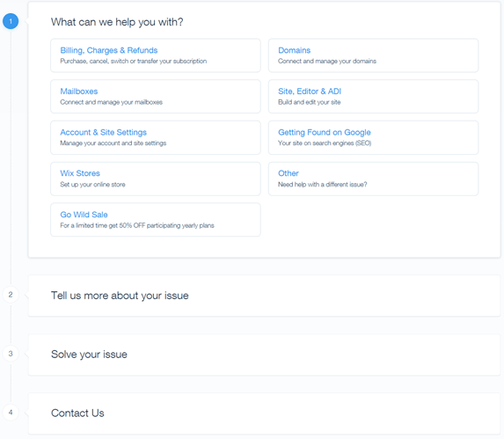The height and width of the screenshot is (439, 504).
Task: Choose the Mailboxes help card
Action: 156,97
